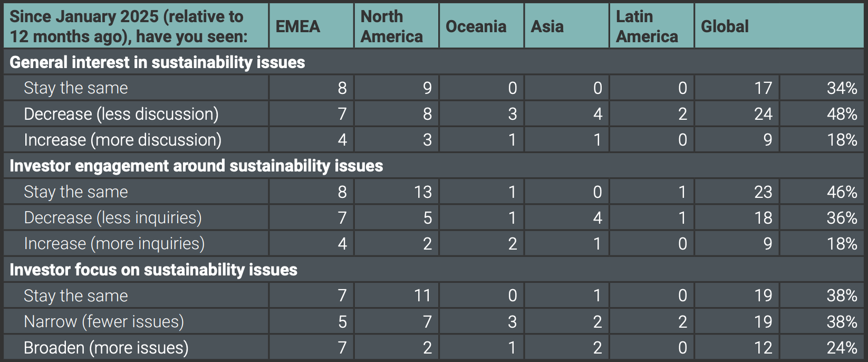Image resolution: width=868 pixels, height=362 pixels.
Task: Select the 24% cell in Broaden row
Action: (842, 348)
